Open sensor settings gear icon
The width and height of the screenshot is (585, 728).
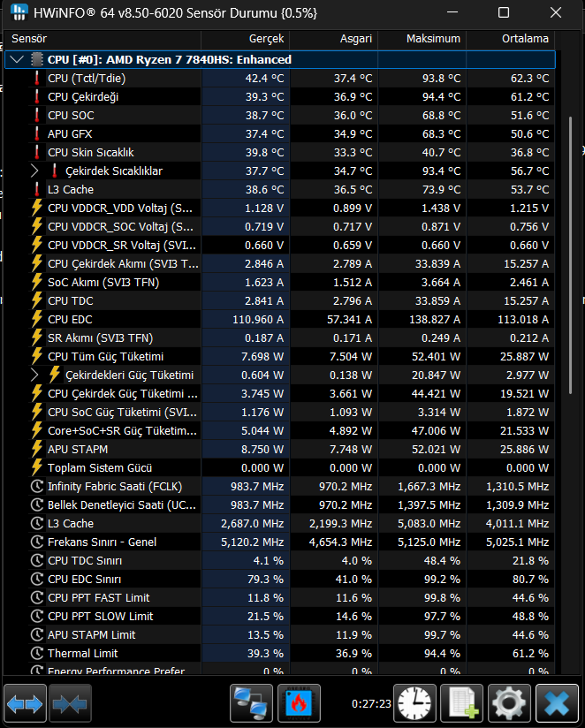[x=509, y=703]
